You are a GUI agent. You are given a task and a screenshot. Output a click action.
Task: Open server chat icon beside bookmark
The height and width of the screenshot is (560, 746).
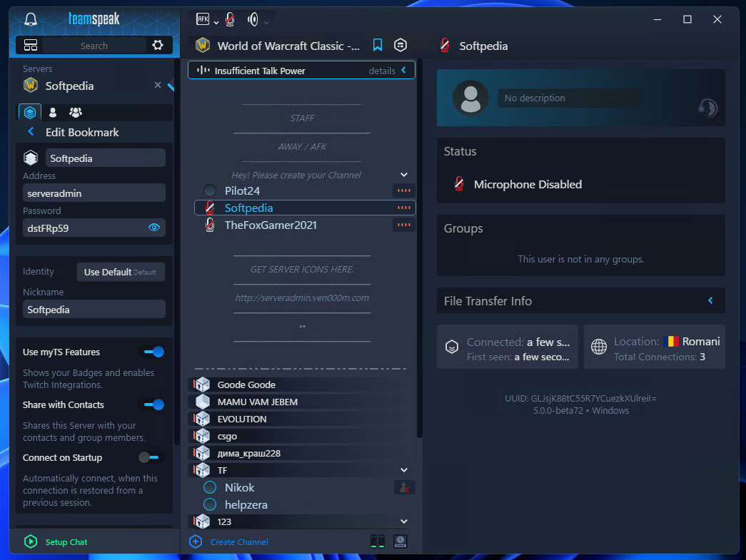[x=400, y=45]
